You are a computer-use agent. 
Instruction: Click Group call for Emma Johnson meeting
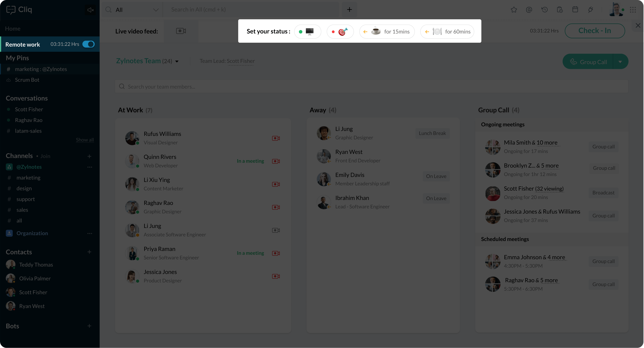[x=603, y=261]
